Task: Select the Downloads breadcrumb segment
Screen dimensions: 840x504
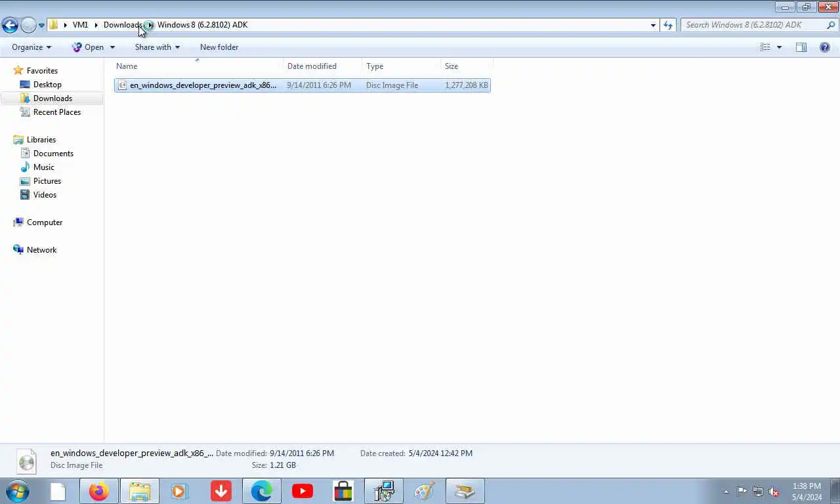Action: pos(123,25)
